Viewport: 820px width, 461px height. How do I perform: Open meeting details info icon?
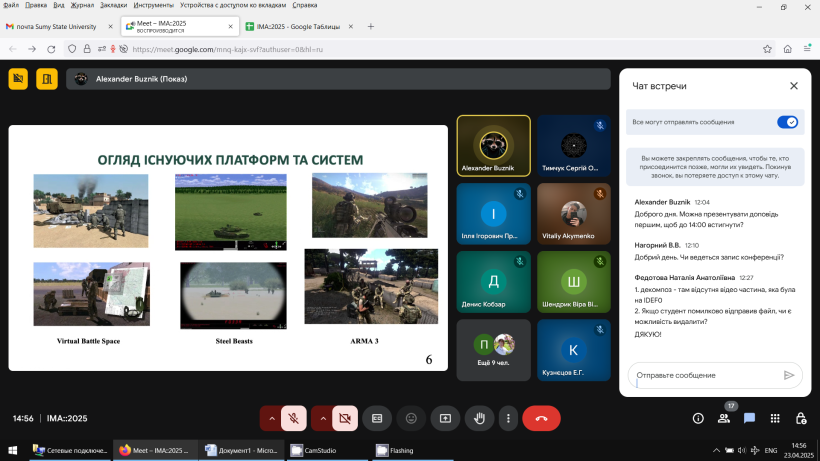pyautogui.click(x=698, y=418)
